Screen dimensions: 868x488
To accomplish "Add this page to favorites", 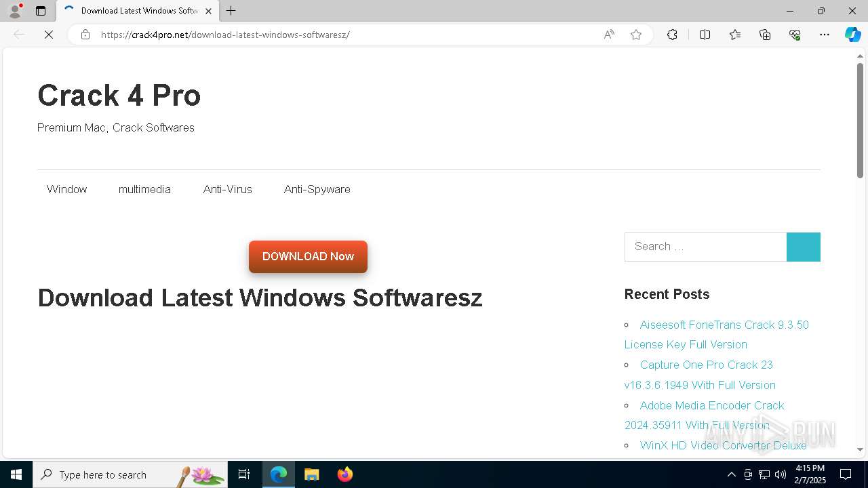I will (x=636, y=35).
